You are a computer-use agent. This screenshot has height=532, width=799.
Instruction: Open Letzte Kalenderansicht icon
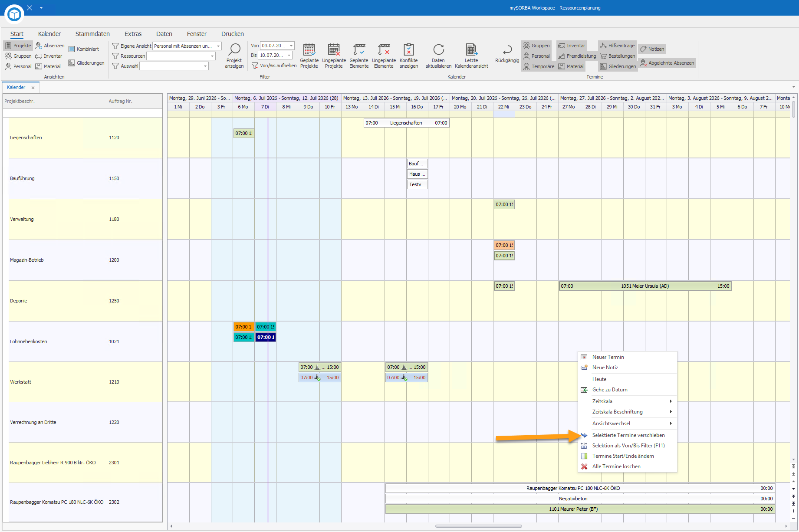[471, 49]
